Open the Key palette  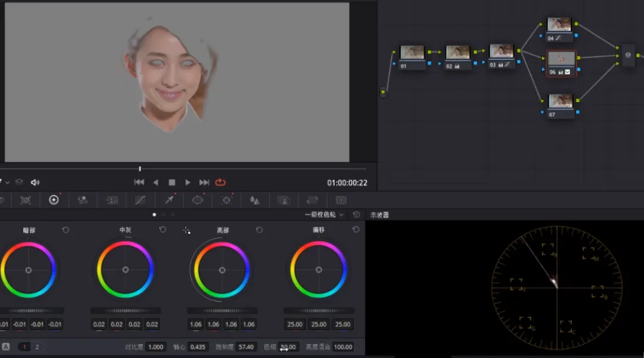(x=283, y=200)
